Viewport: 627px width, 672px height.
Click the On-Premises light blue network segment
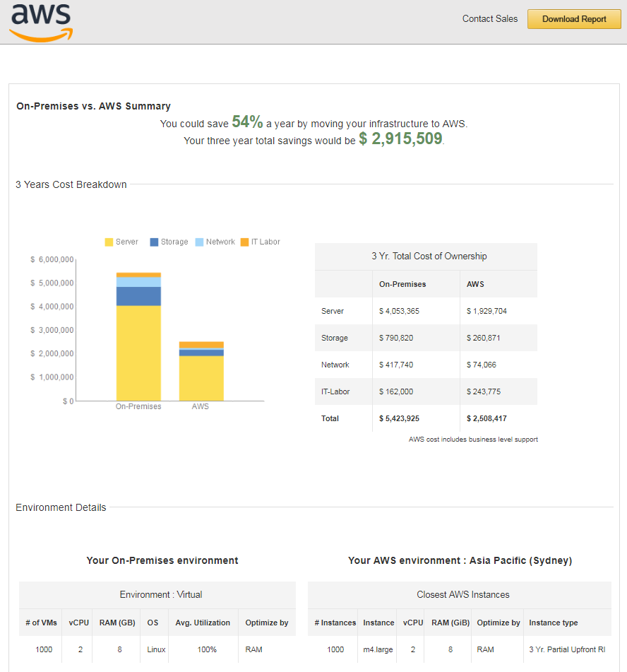[139, 282]
